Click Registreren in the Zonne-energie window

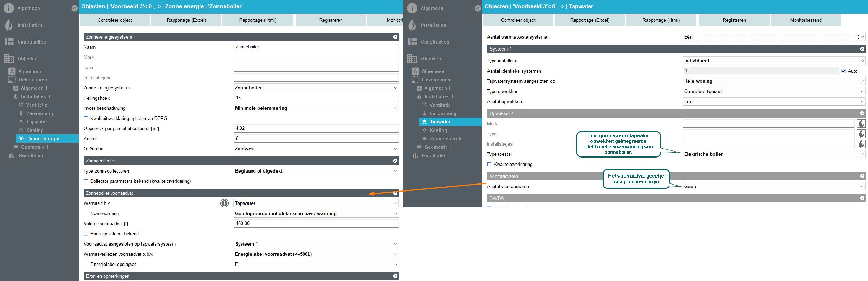coord(331,20)
